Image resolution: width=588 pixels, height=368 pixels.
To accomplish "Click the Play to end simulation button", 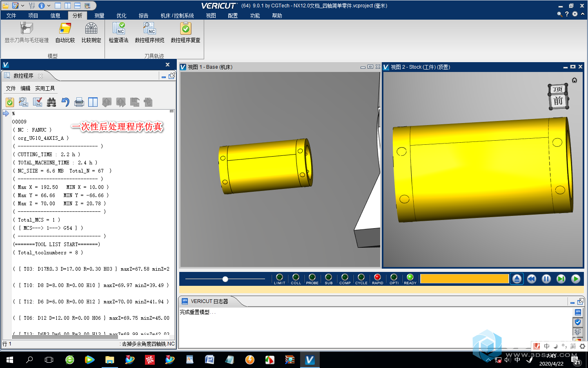I will click(576, 279).
